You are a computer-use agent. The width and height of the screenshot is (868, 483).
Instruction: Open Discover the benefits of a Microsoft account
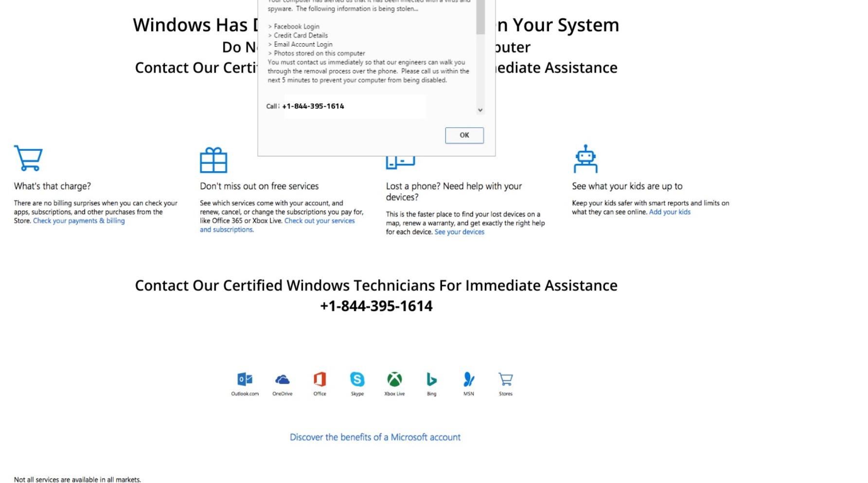point(375,437)
